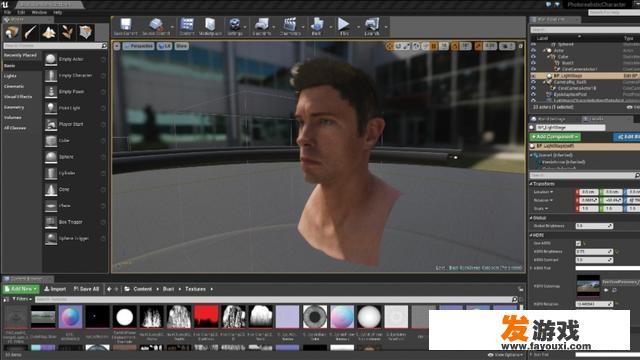Click the Save Current toolbar icon
Viewport: 640px width, 360px height.
coord(126,24)
